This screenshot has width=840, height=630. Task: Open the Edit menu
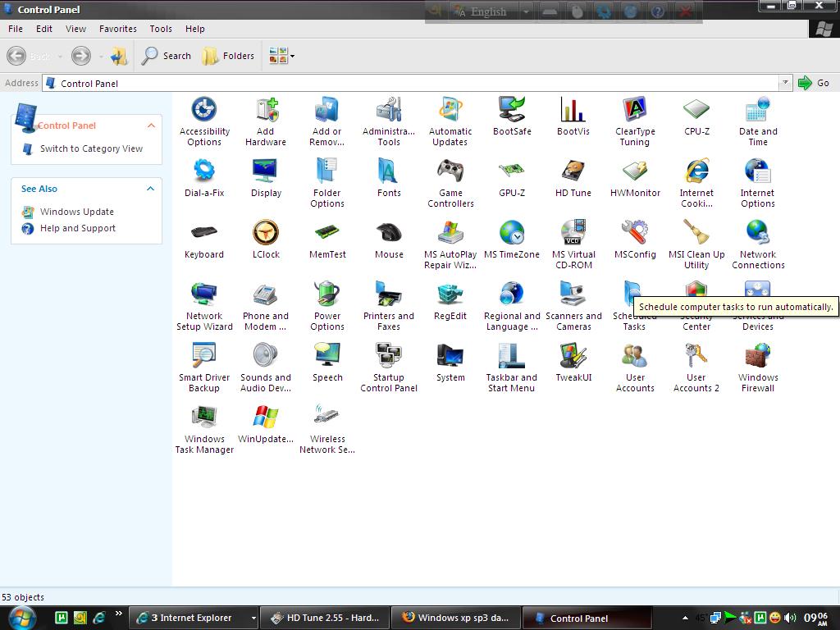(x=44, y=29)
